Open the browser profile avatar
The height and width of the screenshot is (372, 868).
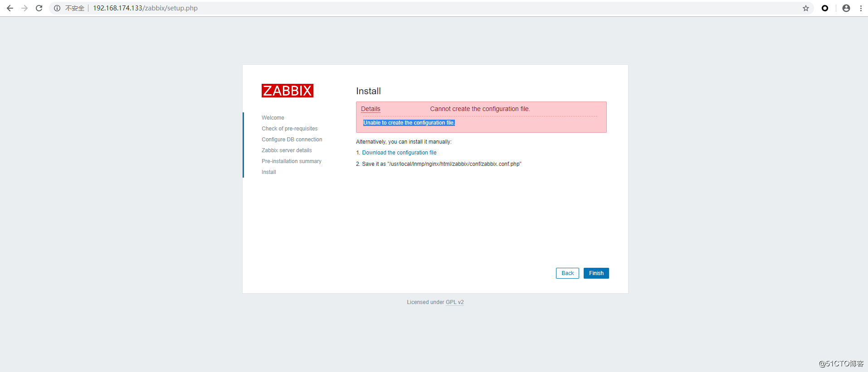pyautogui.click(x=846, y=8)
